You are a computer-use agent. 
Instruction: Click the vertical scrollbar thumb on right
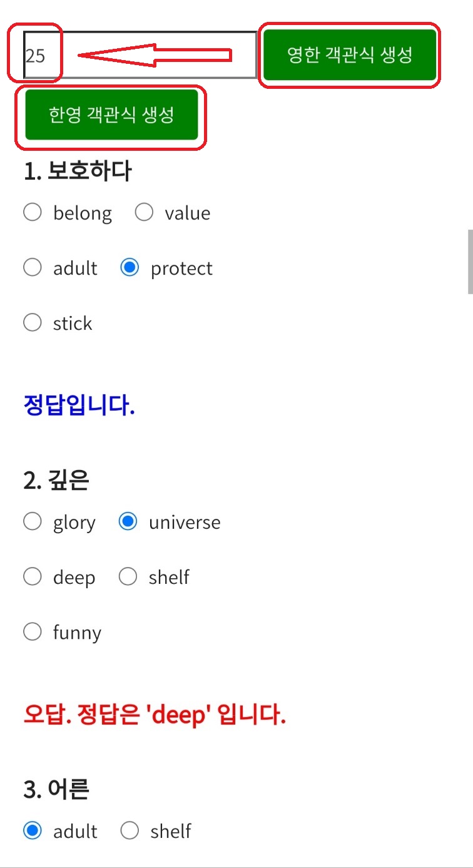(470, 261)
